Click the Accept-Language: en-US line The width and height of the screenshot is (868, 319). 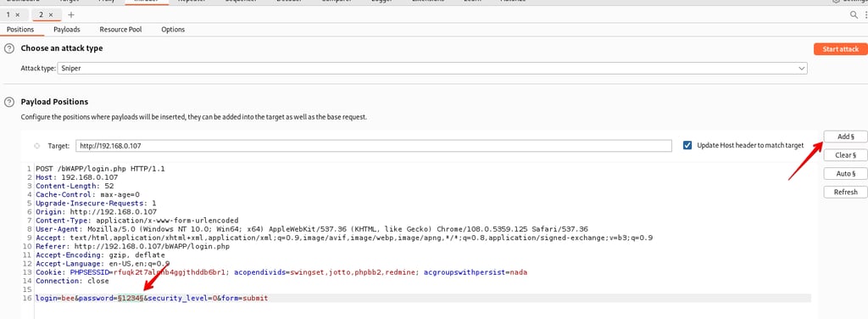[103, 264]
